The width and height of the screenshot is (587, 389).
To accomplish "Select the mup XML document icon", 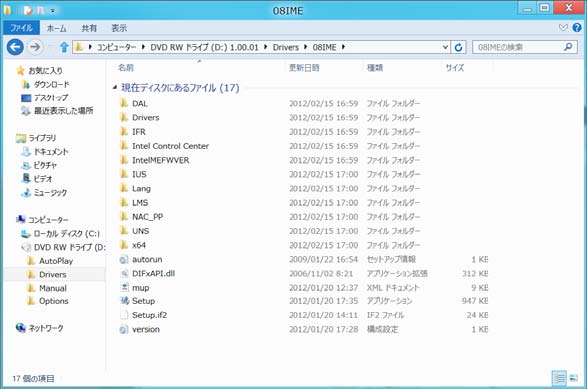I will [124, 287].
